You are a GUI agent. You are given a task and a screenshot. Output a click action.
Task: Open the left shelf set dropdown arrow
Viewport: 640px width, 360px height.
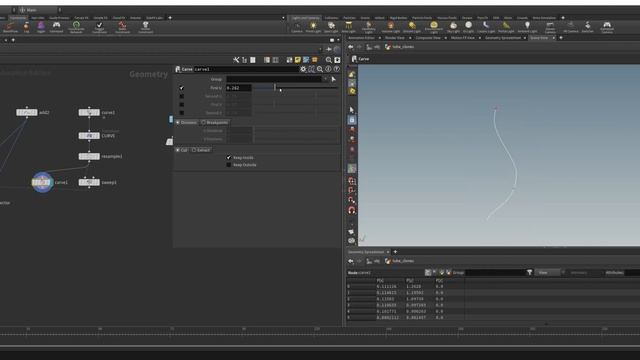tap(283, 18)
